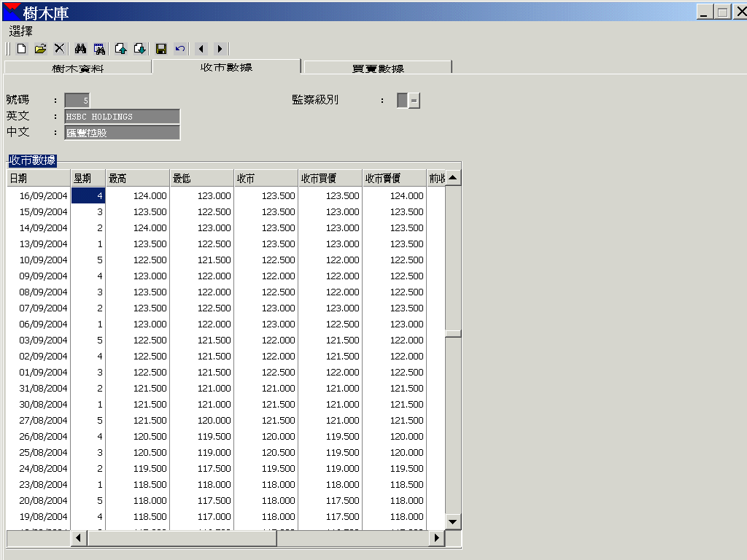This screenshot has height=560, width=747.
Task: Click 最低 value 117.500 in 24/08/2004 row
Action: point(202,469)
